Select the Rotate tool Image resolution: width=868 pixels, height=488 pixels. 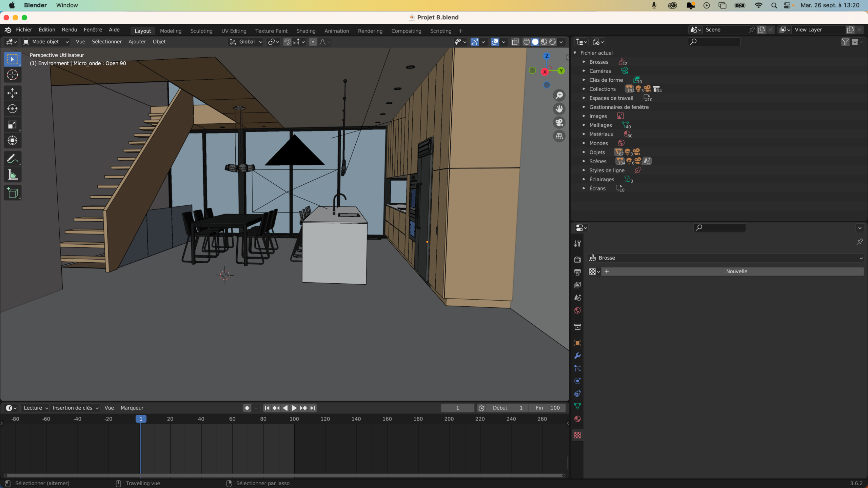pyautogui.click(x=13, y=109)
